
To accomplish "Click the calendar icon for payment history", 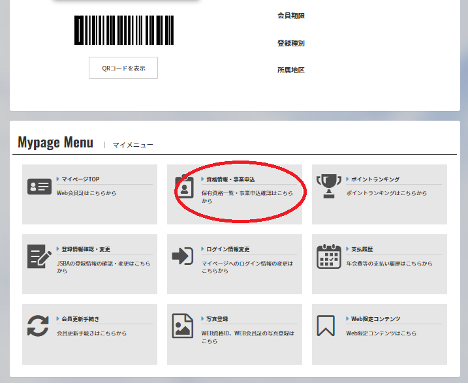I will pos(329,256).
